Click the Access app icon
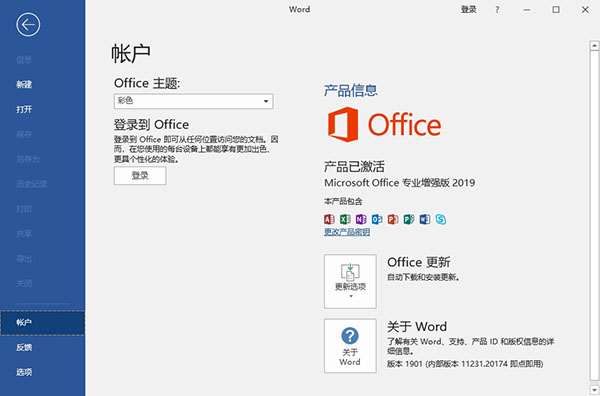Viewport: 600px width, 396px height. (x=329, y=219)
